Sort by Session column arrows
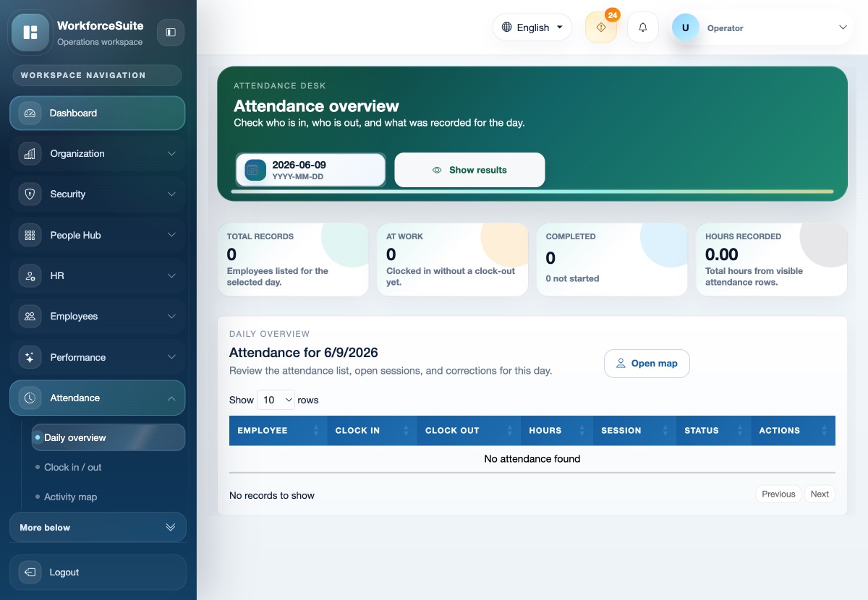 click(665, 431)
